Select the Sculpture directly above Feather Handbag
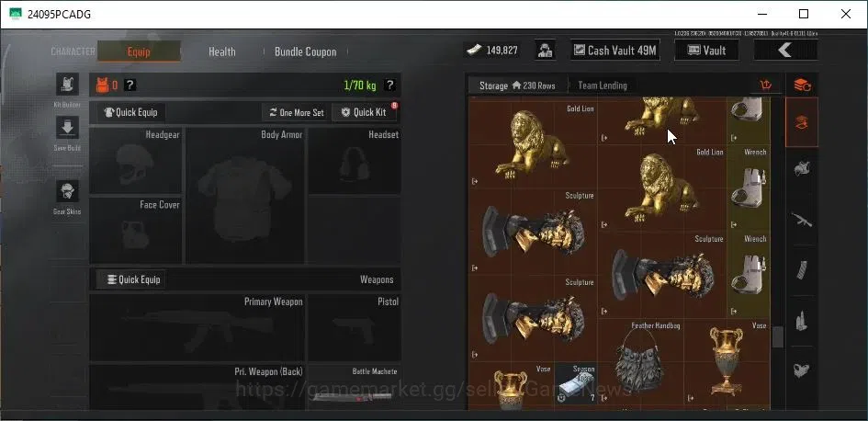The image size is (868, 421). pyautogui.click(x=662, y=275)
